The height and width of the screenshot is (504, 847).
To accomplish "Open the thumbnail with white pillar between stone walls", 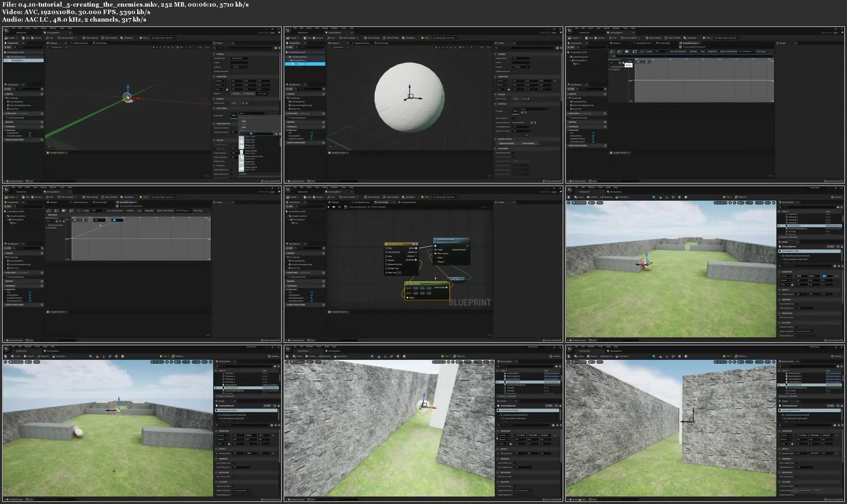I will pyautogui.click(x=423, y=423).
